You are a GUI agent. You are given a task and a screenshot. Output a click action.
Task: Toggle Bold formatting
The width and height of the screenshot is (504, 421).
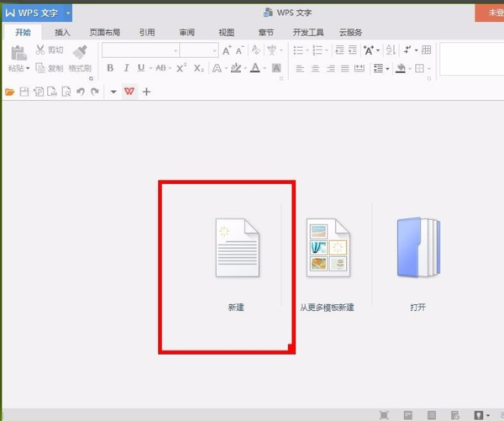point(110,68)
